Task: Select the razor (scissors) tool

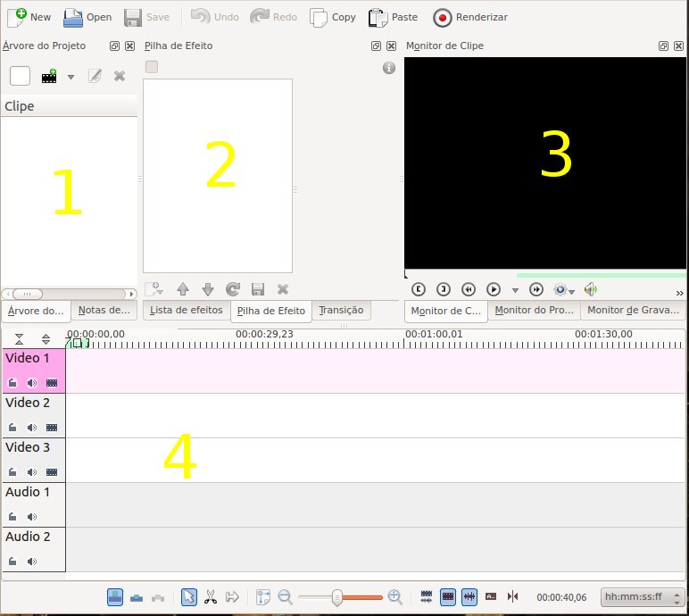Action: [x=211, y=597]
